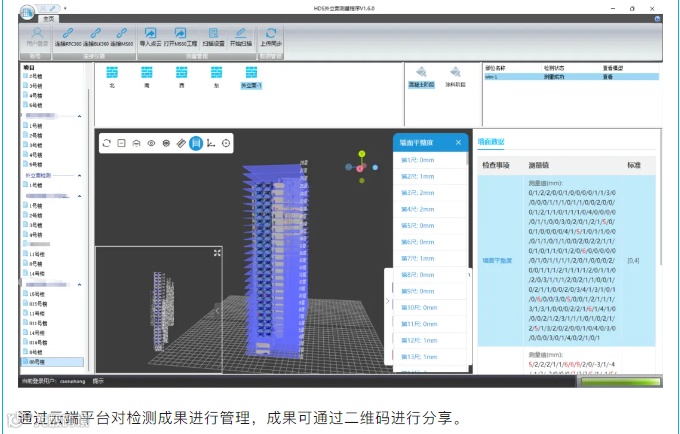This screenshot has height=434, width=680.
Task: Collapse the tree group containing 015号楼
Action: click(79, 285)
